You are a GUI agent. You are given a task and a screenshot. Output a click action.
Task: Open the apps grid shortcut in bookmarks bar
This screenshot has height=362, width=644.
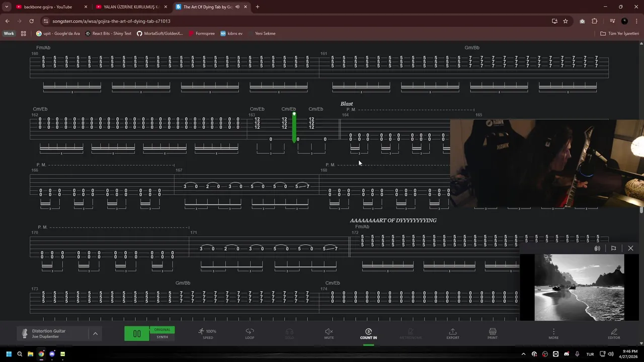(23, 34)
